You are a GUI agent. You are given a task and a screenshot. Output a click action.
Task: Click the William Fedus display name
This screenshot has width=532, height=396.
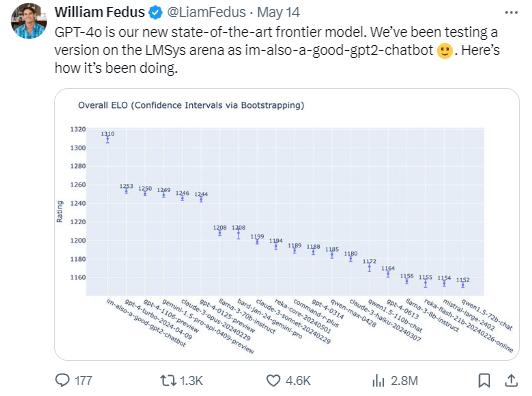pos(99,12)
